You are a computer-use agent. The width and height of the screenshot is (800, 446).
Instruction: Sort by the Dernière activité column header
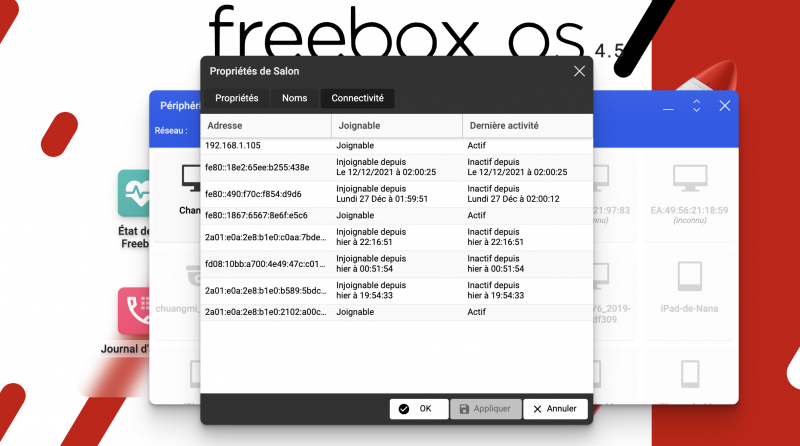[x=528, y=126]
